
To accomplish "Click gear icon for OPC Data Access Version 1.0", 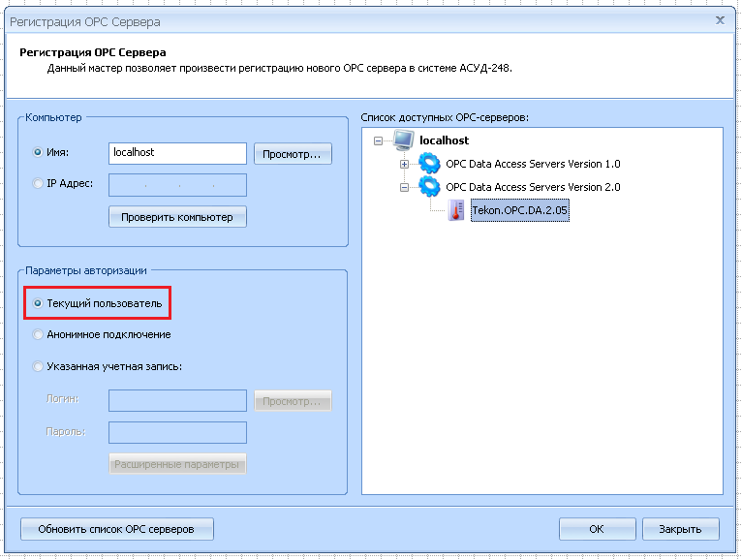I will tap(428, 164).
